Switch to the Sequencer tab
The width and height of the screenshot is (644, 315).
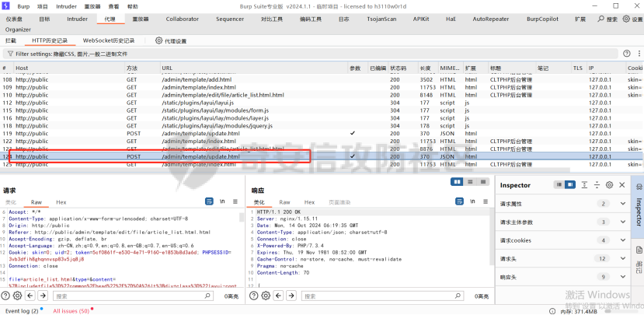(x=230, y=19)
